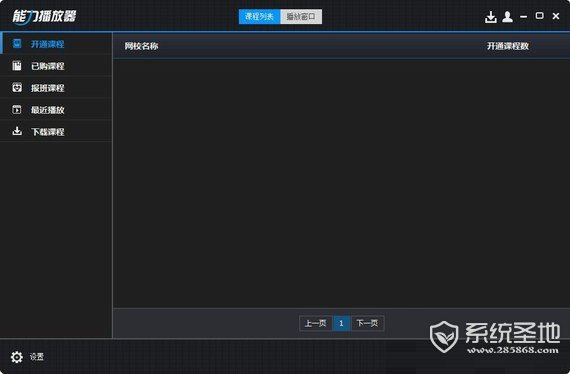Go to previous page with 上一页
This screenshot has width=570, height=374.
coord(316,323)
